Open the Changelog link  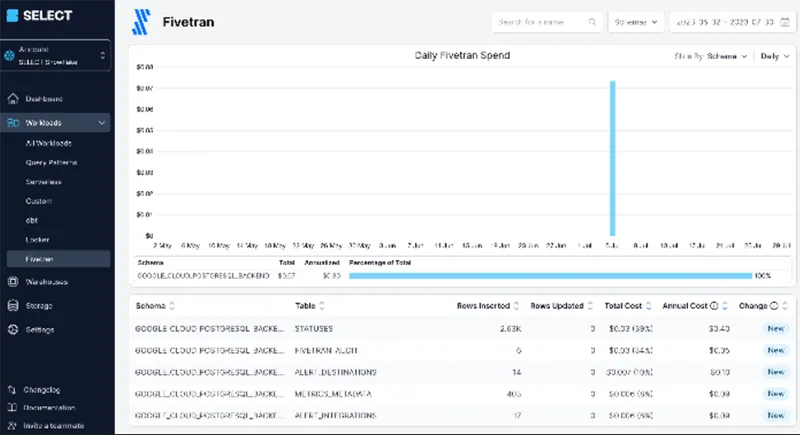[41, 390]
